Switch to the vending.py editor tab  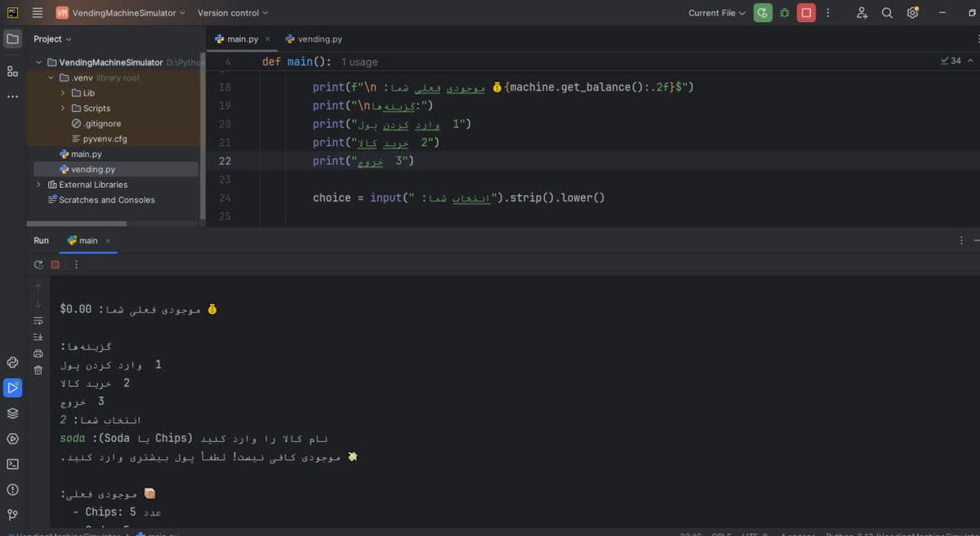pos(314,38)
